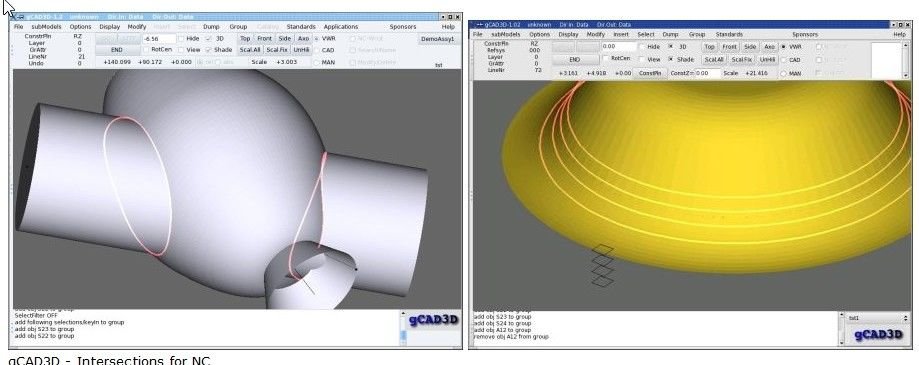
Task: Click Axo view button in left window
Action: click(303, 39)
